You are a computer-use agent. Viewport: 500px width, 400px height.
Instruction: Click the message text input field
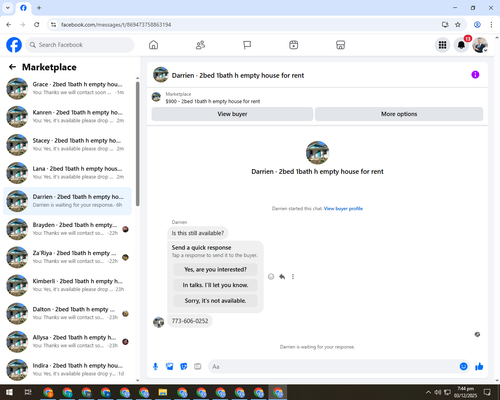pos(333,367)
